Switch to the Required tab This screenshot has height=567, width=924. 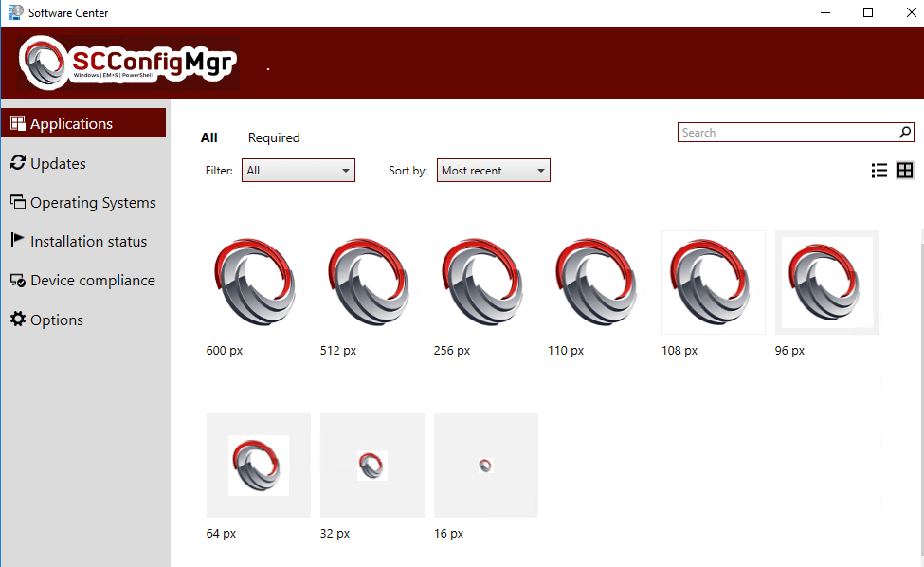(274, 137)
